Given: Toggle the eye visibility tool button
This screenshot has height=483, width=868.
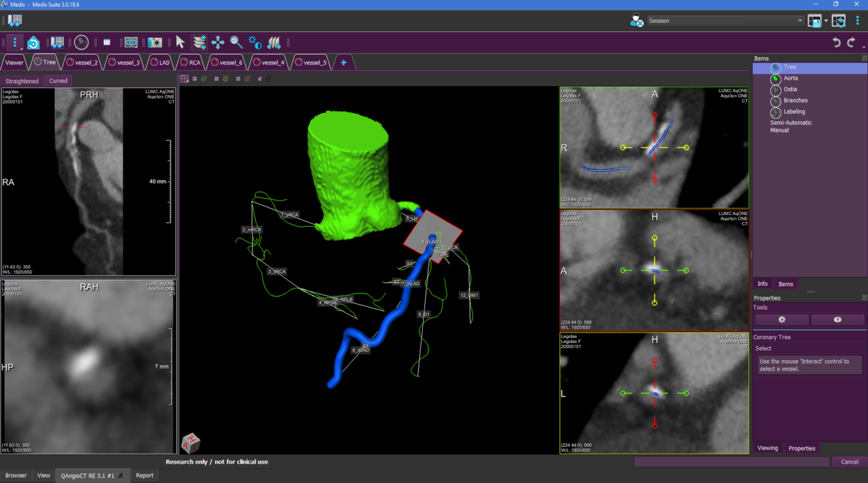Looking at the screenshot, I should pyautogui.click(x=837, y=320).
